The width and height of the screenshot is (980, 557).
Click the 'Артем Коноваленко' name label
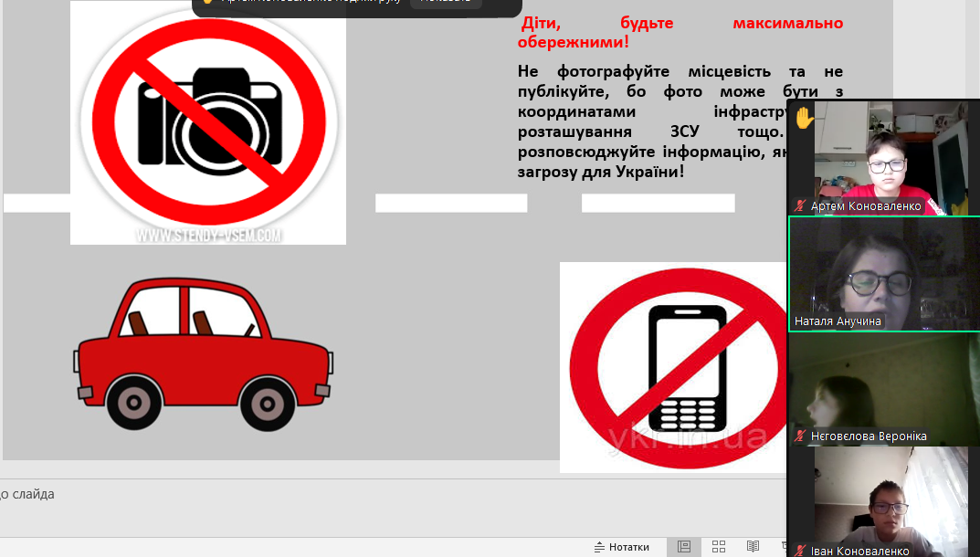pyautogui.click(x=866, y=205)
